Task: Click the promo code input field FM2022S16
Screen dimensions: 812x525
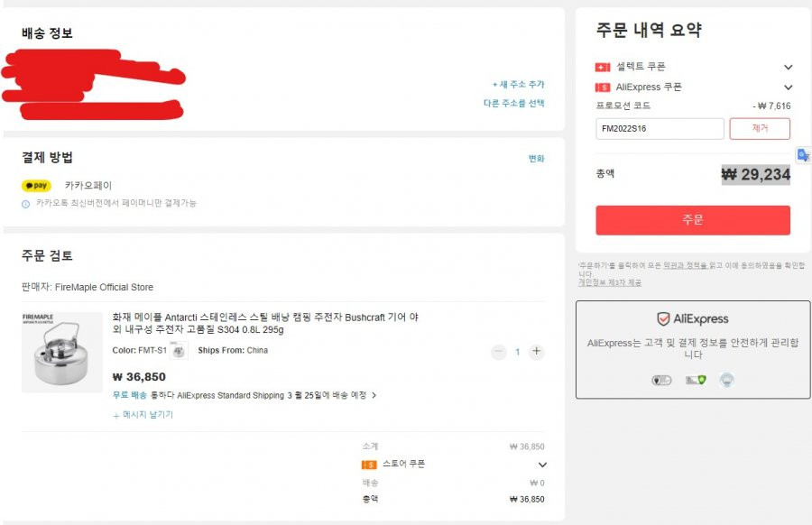Action: 660,128
